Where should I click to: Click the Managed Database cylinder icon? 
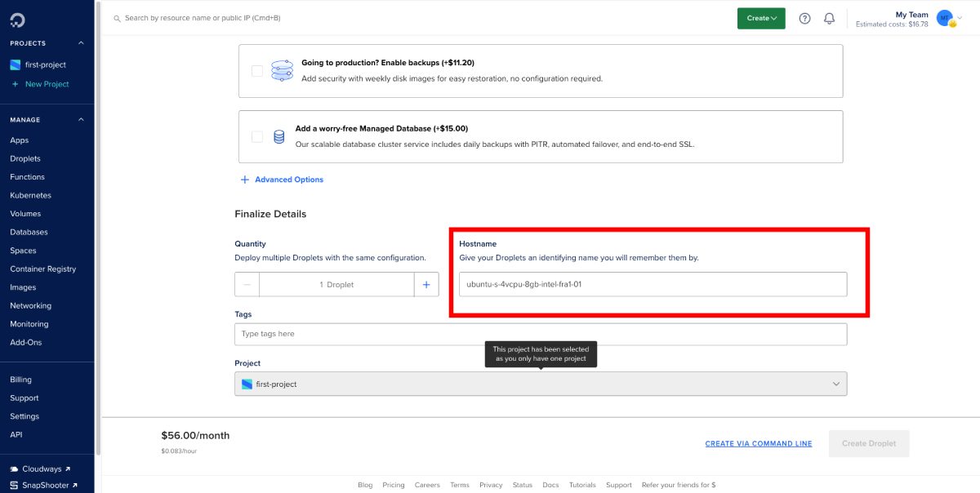(x=278, y=135)
